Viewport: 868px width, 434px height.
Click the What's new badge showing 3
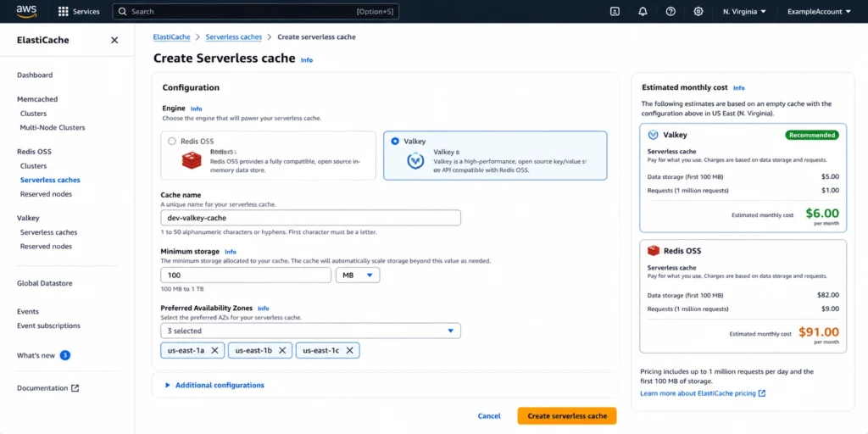(64, 355)
